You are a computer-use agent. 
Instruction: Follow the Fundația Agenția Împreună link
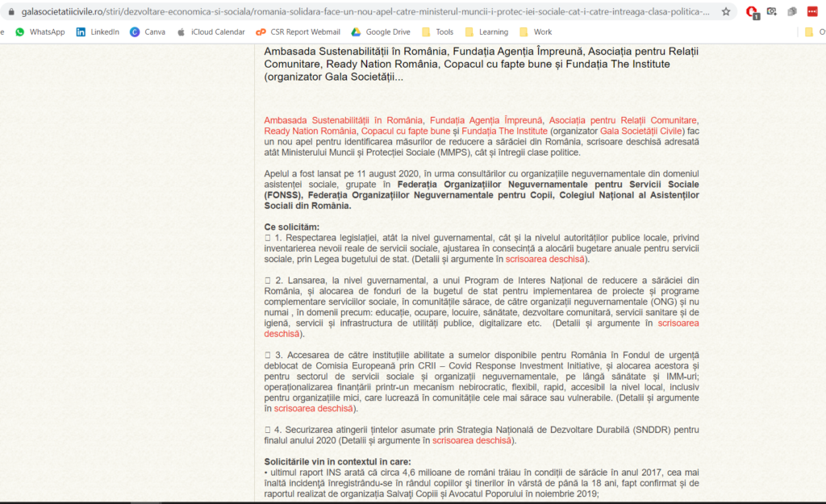pyautogui.click(x=486, y=121)
